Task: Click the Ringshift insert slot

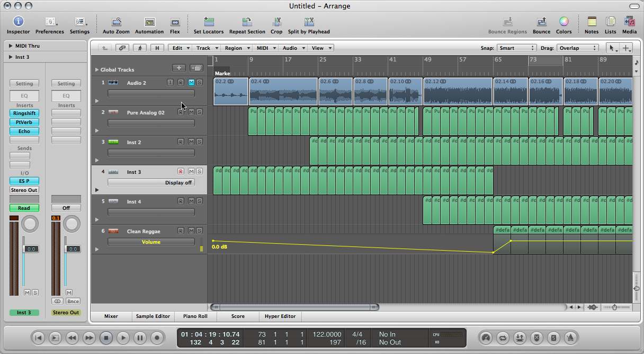Action: tap(24, 113)
